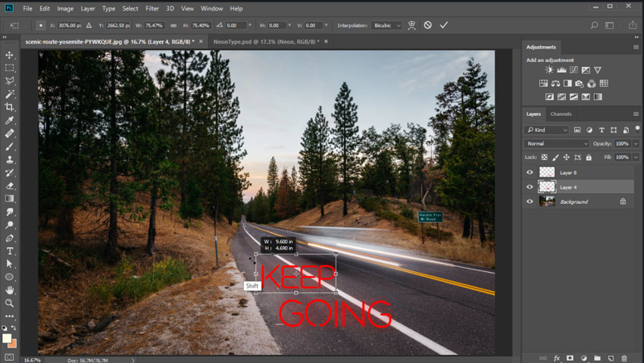Add Exposure adjustment

[x=586, y=70]
